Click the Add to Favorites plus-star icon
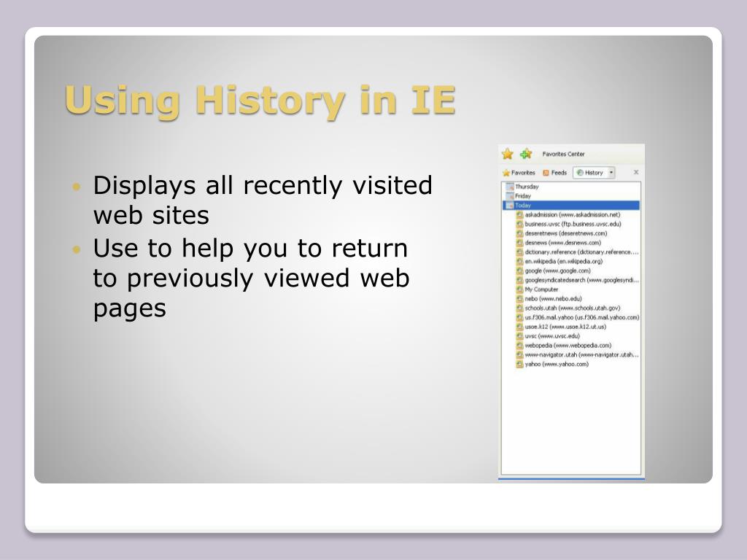This screenshot has width=747, height=560. pyautogui.click(x=526, y=154)
